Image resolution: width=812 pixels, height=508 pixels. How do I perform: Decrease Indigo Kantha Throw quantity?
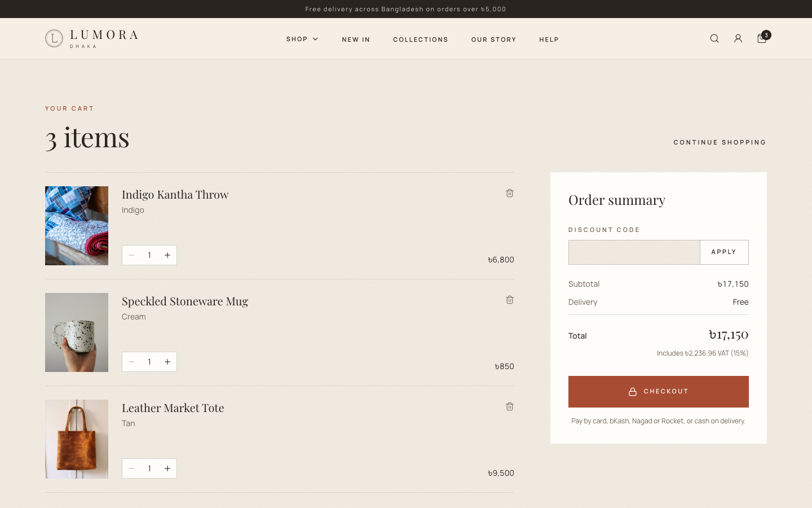click(131, 255)
